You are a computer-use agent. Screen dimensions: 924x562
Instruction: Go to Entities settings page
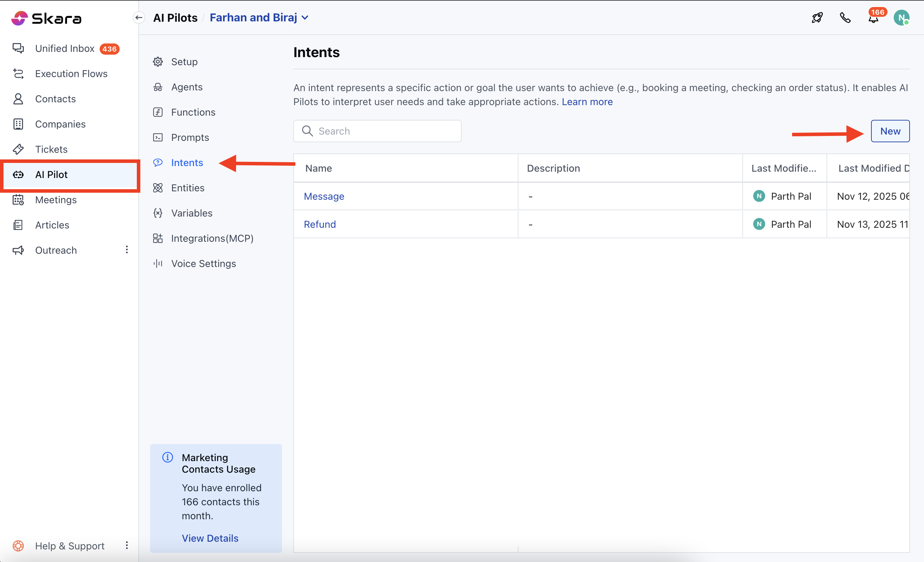[187, 188]
